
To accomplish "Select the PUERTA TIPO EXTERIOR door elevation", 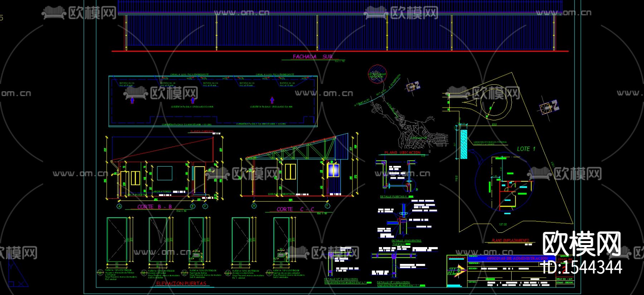I will point(117,240).
